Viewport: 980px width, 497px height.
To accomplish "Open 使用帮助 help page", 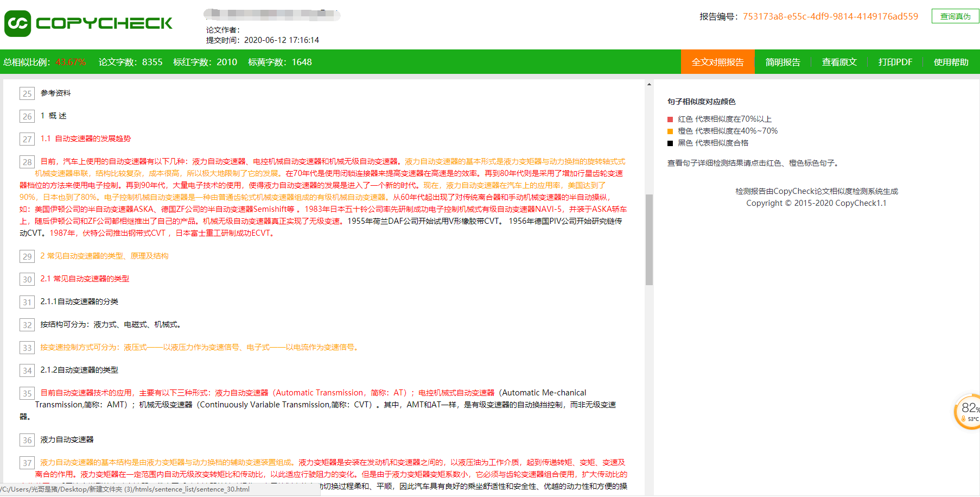I will pyautogui.click(x=950, y=62).
